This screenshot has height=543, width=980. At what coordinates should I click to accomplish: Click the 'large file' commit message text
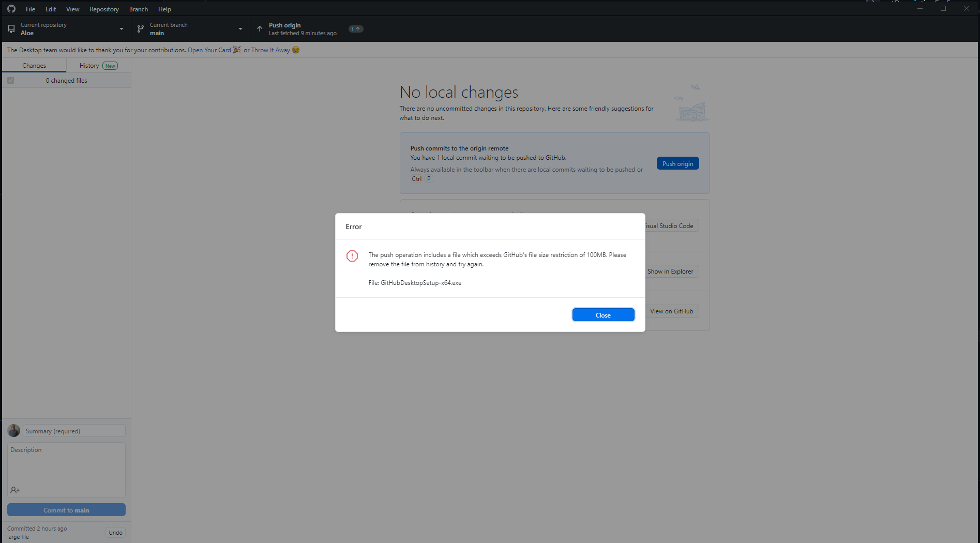(x=18, y=537)
